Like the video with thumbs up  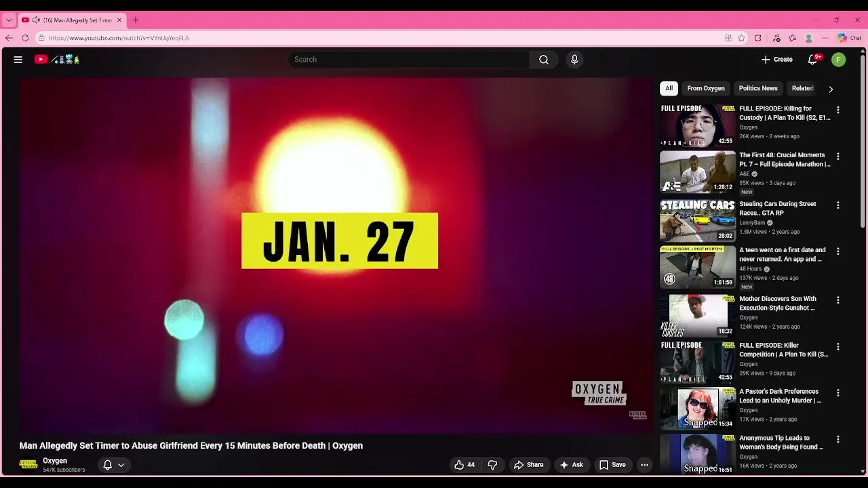coord(465,465)
